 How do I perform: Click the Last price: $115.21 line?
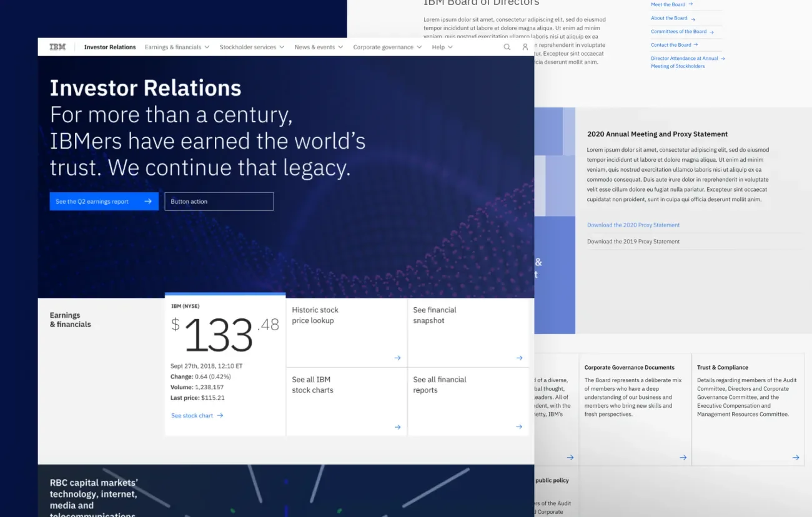click(x=197, y=398)
